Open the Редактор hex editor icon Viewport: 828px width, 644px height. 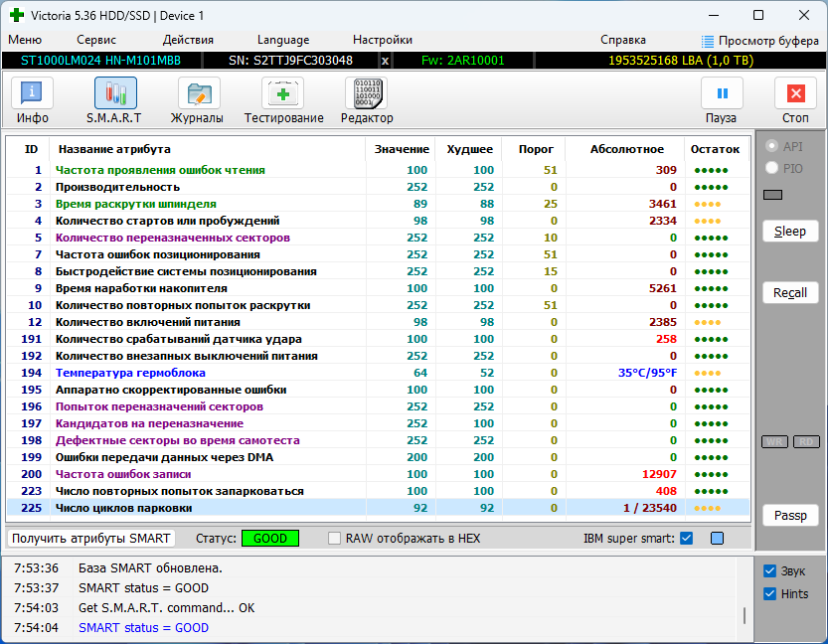(366, 94)
